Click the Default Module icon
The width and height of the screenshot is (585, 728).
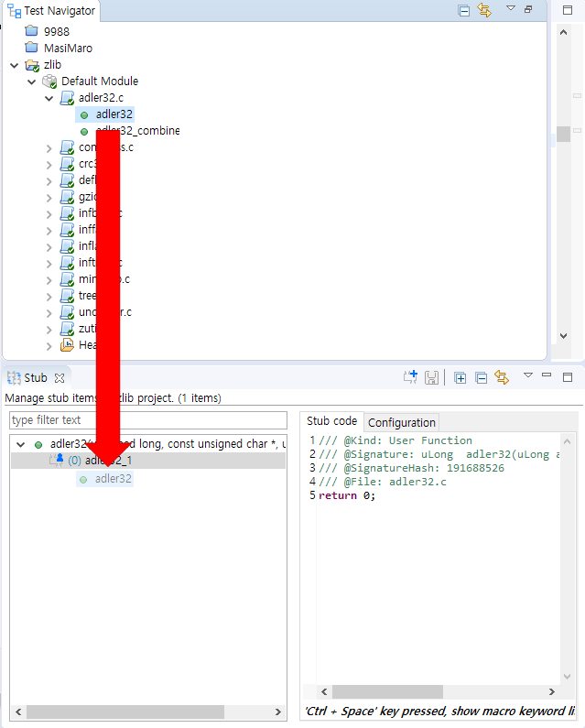[49, 81]
